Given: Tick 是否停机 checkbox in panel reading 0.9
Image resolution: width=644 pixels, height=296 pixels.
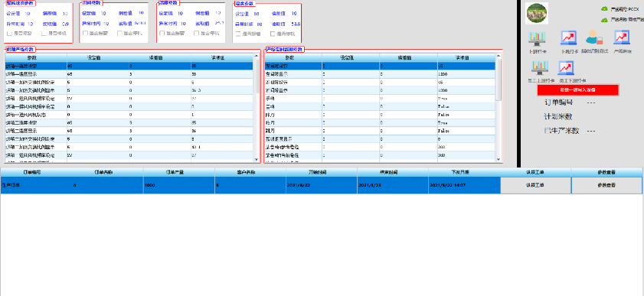Looking at the screenshot, I should pos(44,33).
